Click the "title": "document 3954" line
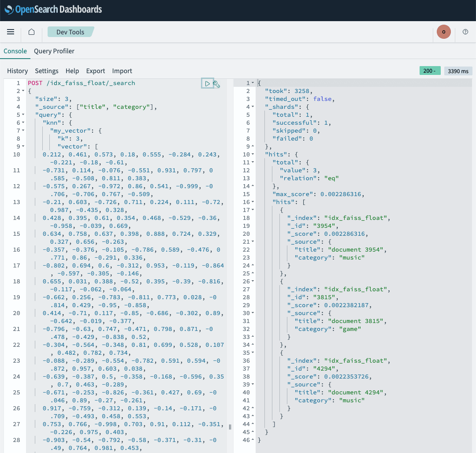476x453 pixels. point(341,250)
